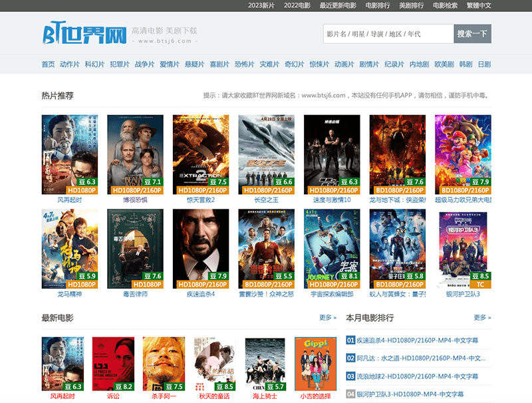Open 电影检索 in the top bar
Viewport: 532px width, 403px height.
click(x=445, y=5)
